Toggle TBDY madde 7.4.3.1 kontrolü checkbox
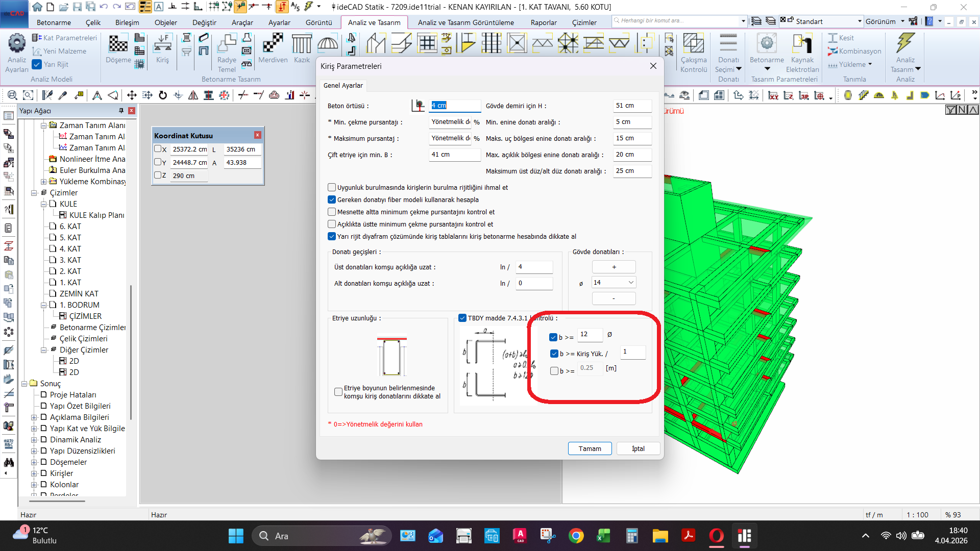 (462, 318)
